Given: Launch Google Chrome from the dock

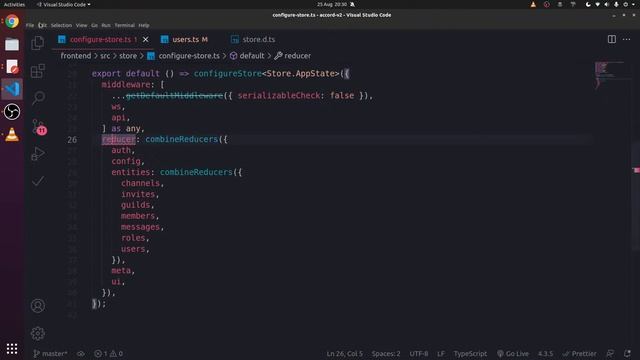Looking at the screenshot, I should (x=12, y=22).
